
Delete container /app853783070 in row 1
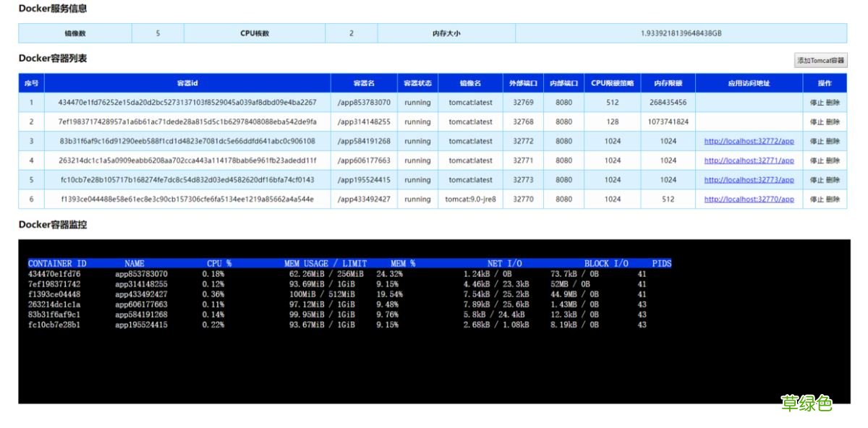[x=832, y=103]
